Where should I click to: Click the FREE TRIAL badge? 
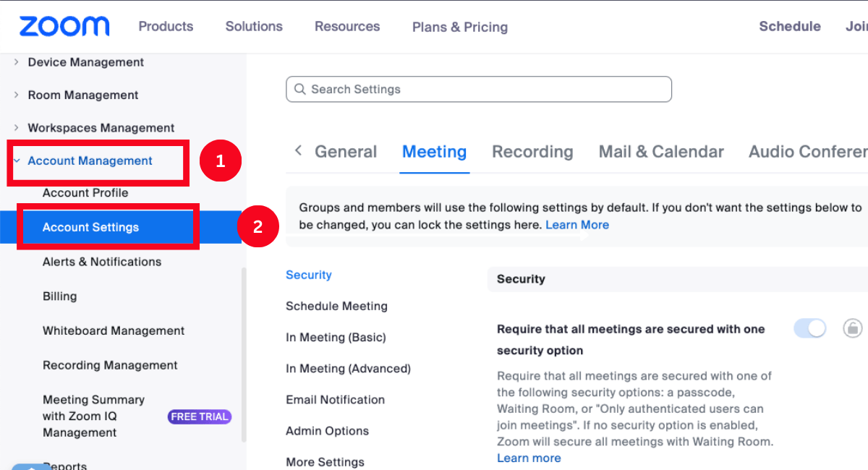(x=200, y=416)
